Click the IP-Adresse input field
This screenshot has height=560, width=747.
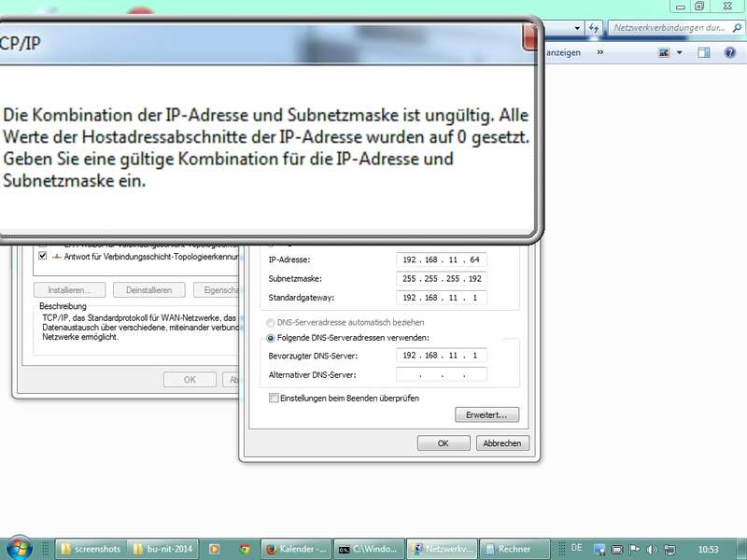(441, 260)
